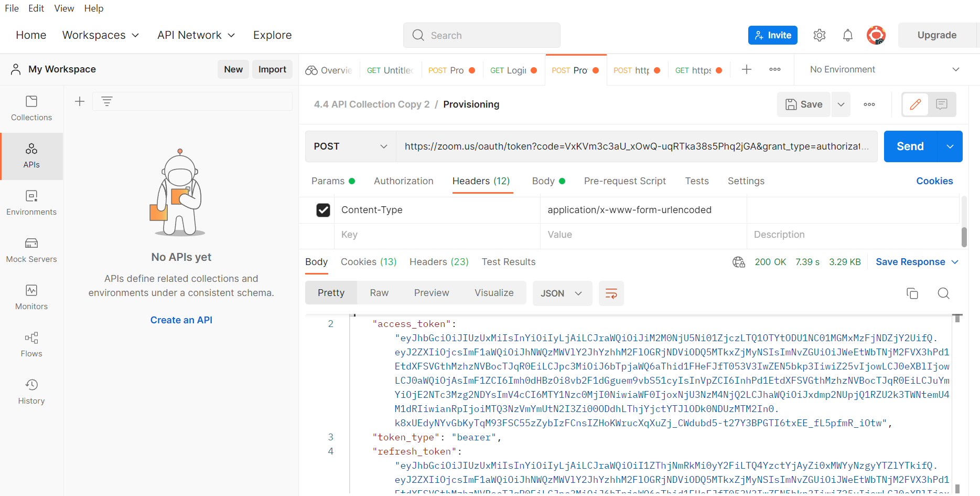Viewport: 980px width, 496px height.
Task: Copy the response body with copy icon
Action: [x=912, y=293]
